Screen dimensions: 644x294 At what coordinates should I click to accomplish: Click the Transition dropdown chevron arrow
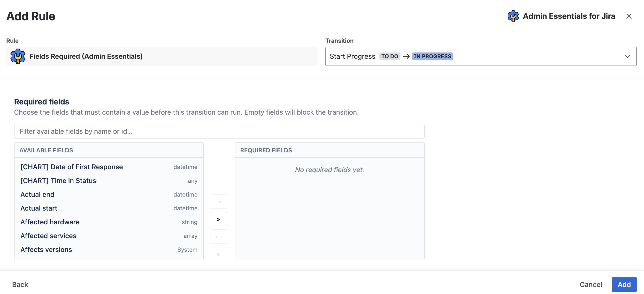click(627, 56)
